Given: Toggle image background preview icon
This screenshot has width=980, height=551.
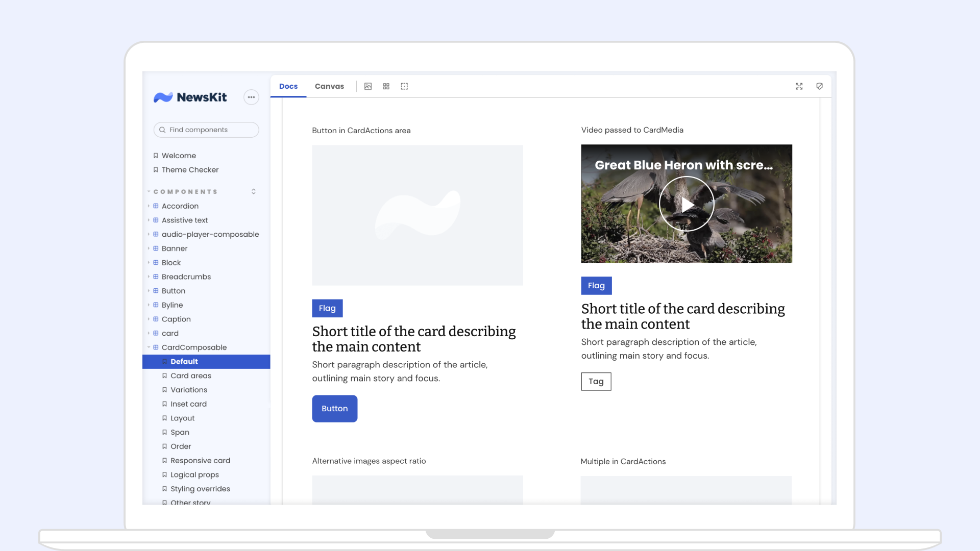Looking at the screenshot, I should point(368,86).
